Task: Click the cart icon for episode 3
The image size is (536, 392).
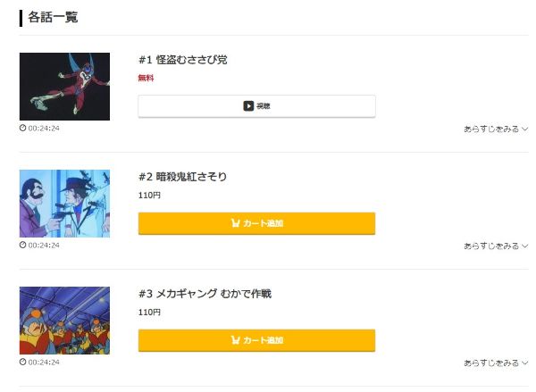Action: click(x=236, y=340)
